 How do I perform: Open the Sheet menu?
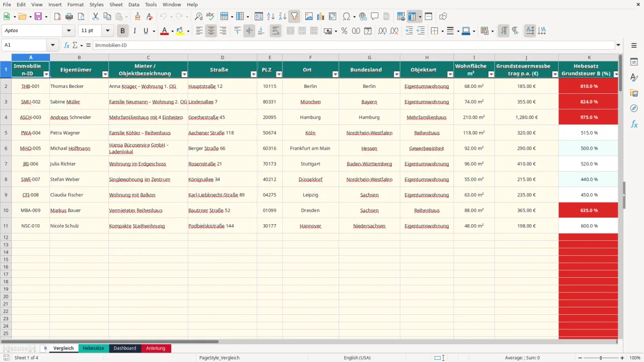[x=116, y=4]
